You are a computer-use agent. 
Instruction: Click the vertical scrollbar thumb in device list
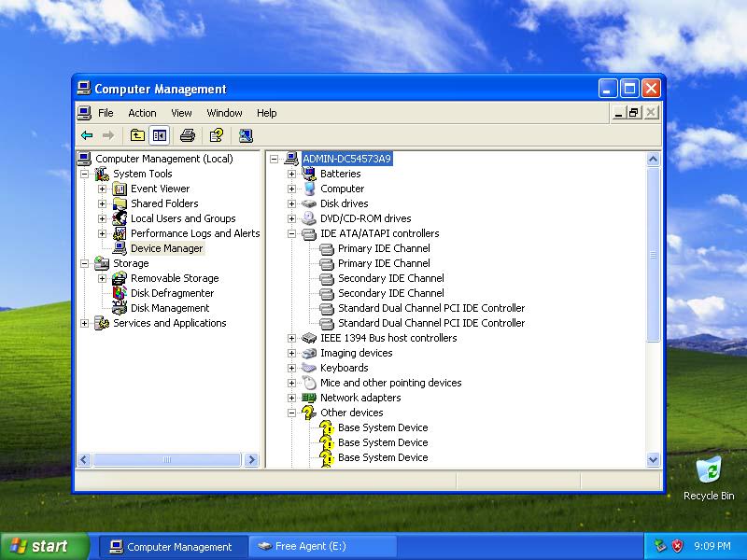click(653, 254)
